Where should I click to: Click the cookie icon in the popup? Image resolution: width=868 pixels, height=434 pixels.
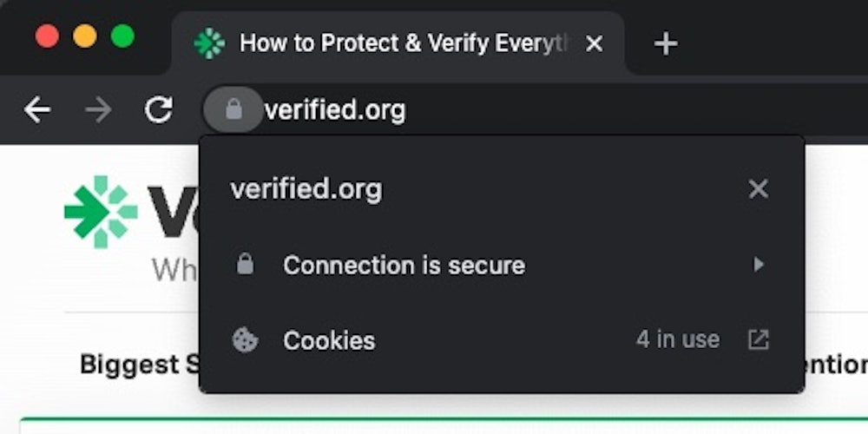pyautogui.click(x=246, y=340)
